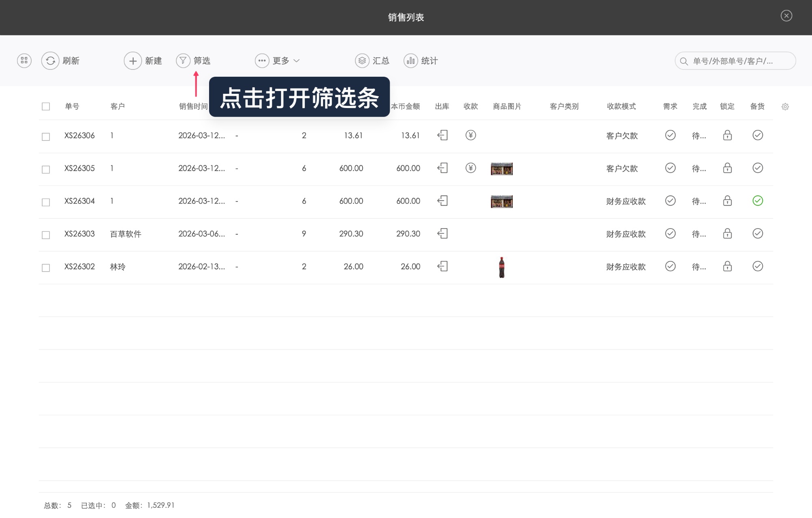Click the 需求 checkmark icon on row XS26302
Image resolution: width=812 pixels, height=518 pixels.
point(670,266)
